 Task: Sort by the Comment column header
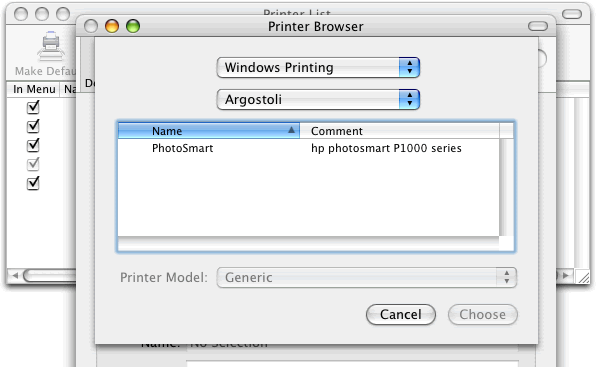(x=399, y=131)
